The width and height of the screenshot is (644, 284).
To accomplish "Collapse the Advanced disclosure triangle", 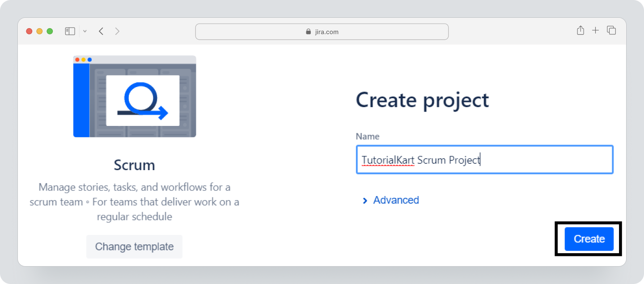I will tap(365, 200).
